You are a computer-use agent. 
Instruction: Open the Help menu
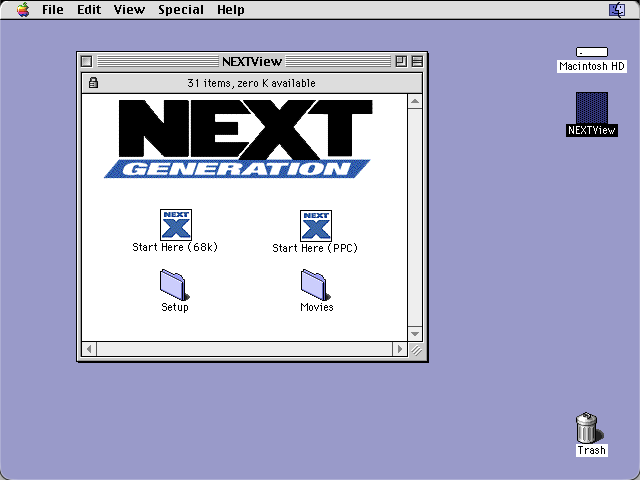[x=231, y=9]
